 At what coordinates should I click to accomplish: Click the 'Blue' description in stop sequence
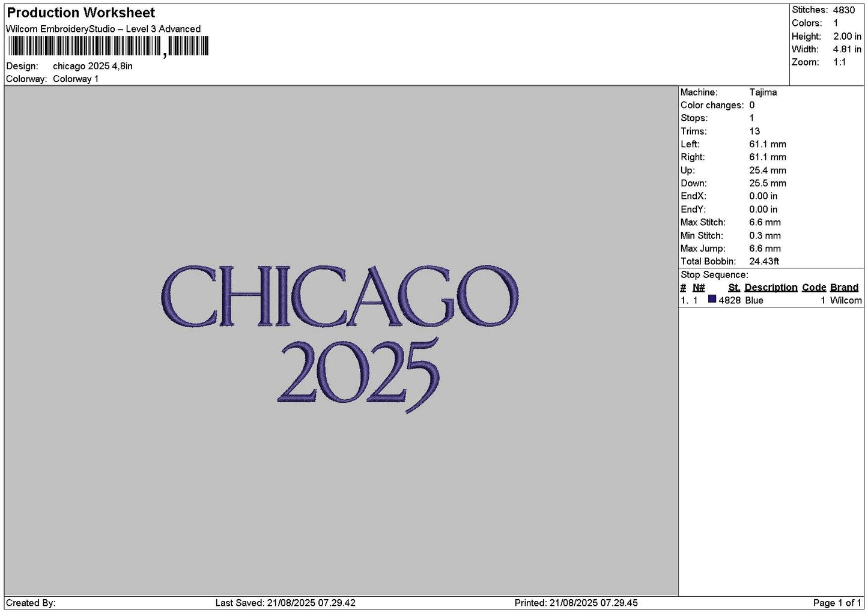(754, 300)
